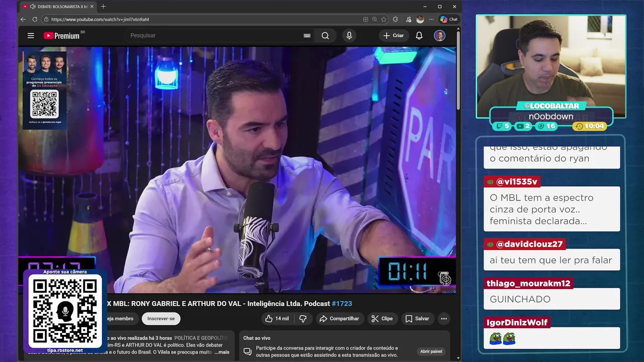
Task: Go back with browser back arrow
Action: 23,19
